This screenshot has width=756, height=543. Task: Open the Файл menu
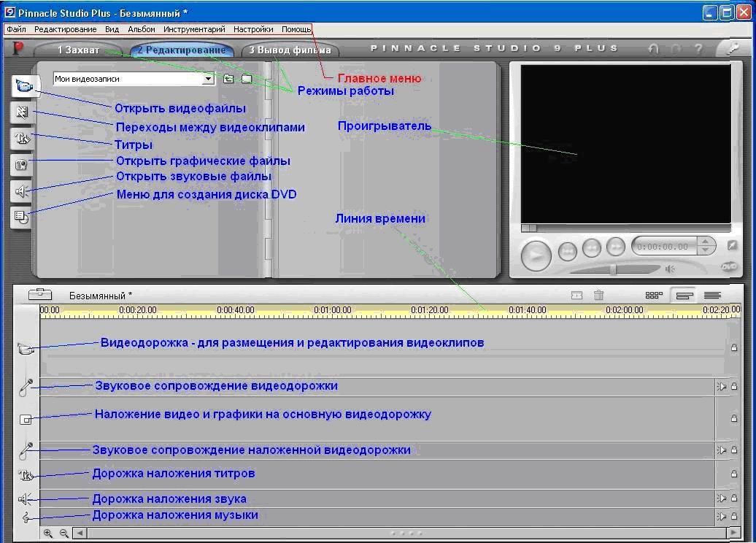16,29
